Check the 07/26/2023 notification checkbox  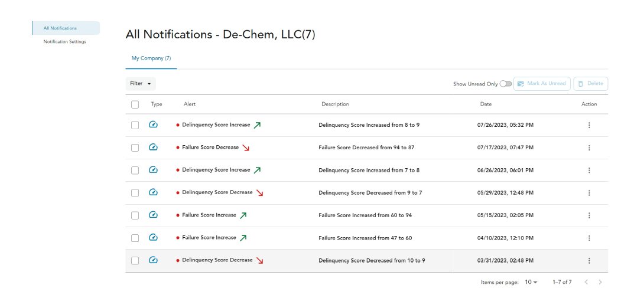[x=135, y=126]
